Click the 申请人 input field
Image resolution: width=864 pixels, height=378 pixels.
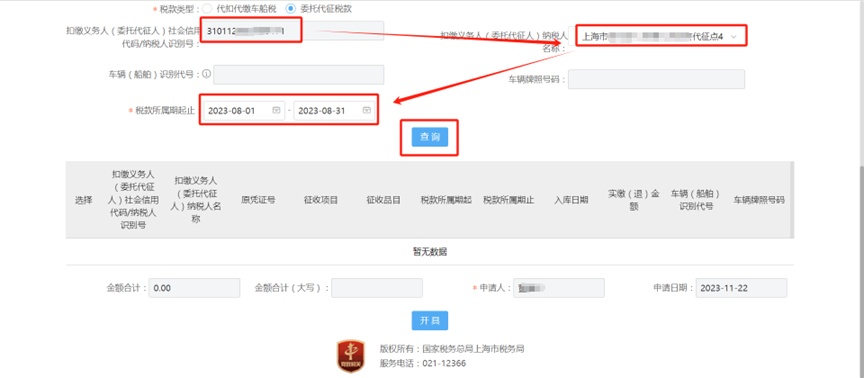[559, 288]
